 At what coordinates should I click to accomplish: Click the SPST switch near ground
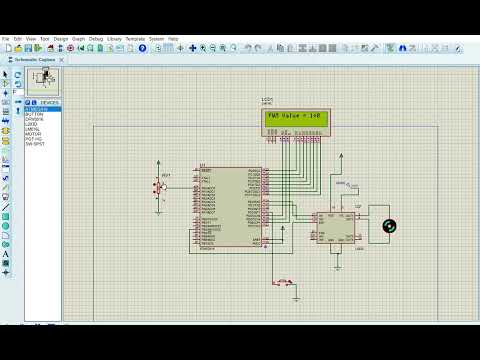click(283, 283)
